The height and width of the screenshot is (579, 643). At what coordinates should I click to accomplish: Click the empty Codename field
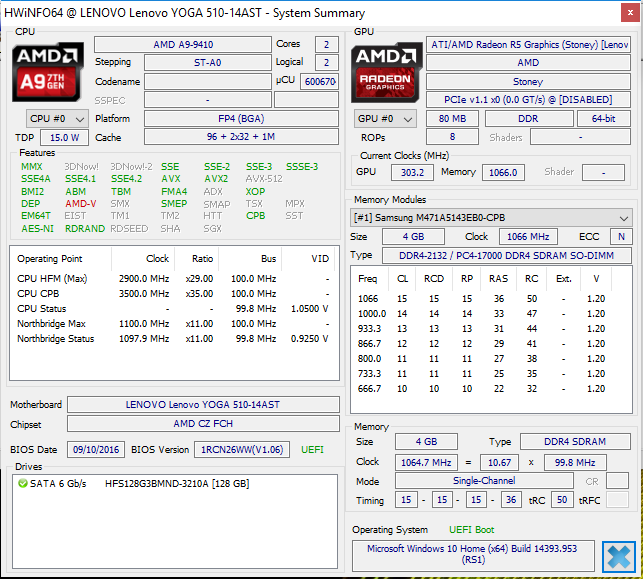pos(207,82)
